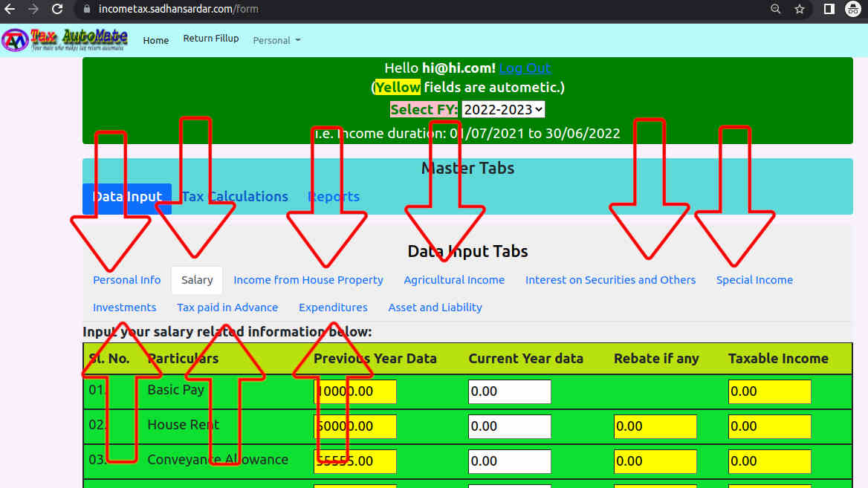Expand the Select FY dropdown
Viewport: 868px width, 488px height.
(503, 109)
